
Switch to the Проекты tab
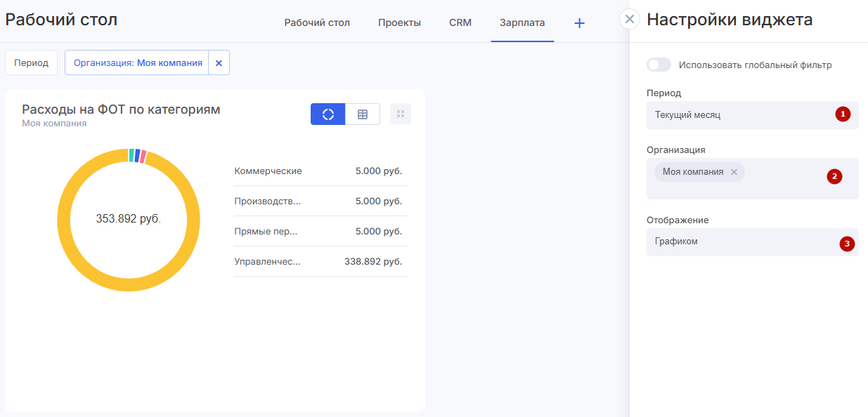[x=399, y=22]
